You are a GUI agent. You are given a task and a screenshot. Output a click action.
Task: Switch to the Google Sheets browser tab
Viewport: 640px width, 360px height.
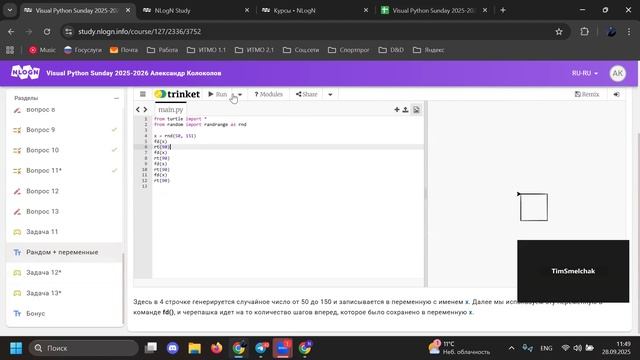433,10
